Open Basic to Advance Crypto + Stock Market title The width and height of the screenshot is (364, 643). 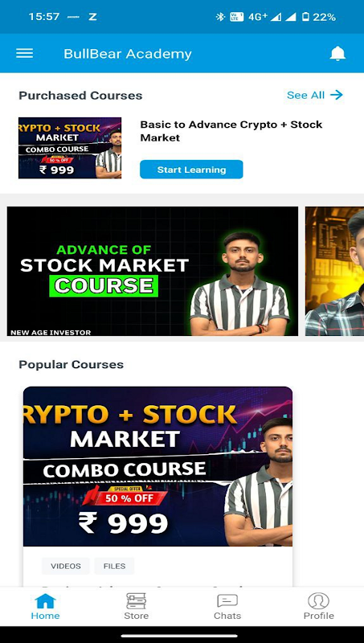(x=231, y=131)
